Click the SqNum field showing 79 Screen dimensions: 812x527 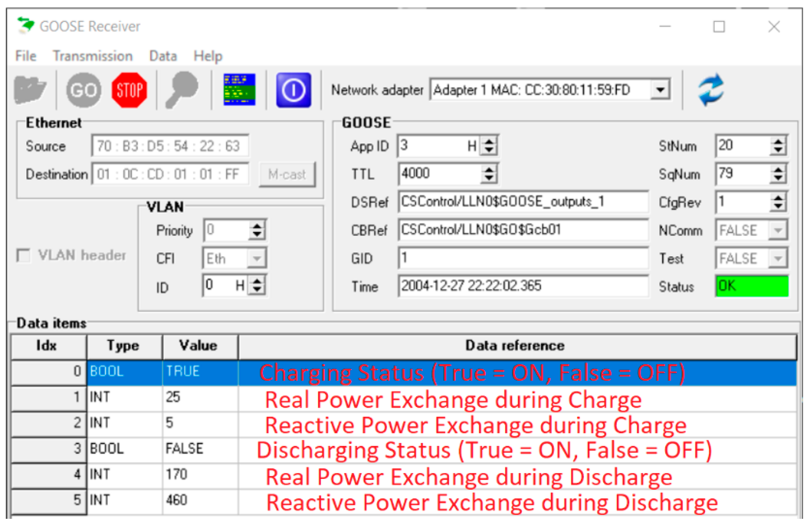tap(742, 174)
